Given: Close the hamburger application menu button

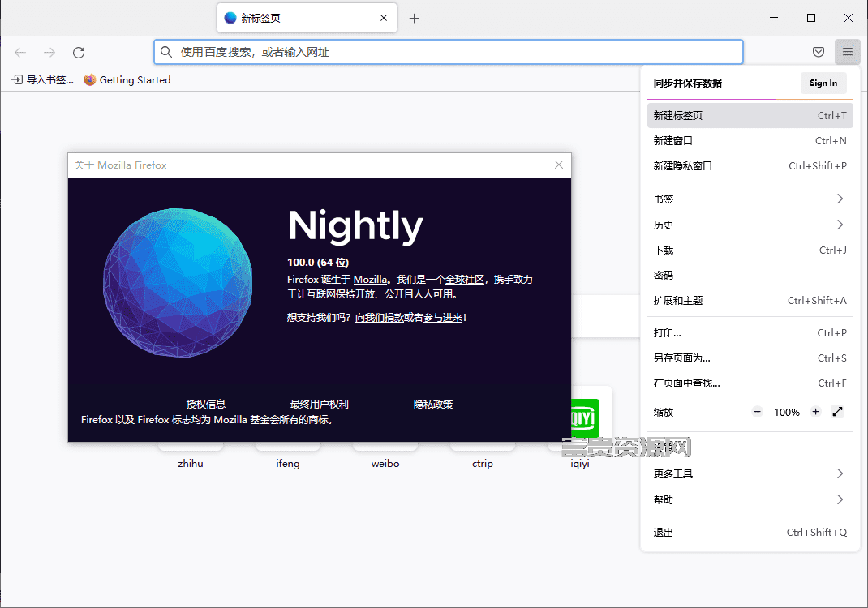Looking at the screenshot, I should 848,52.
